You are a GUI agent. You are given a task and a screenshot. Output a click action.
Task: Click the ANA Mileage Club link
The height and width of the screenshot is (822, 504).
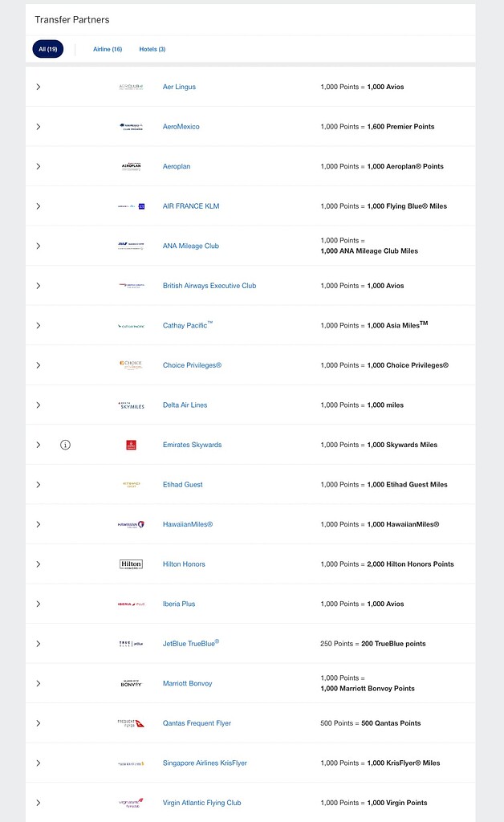tap(191, 246)
